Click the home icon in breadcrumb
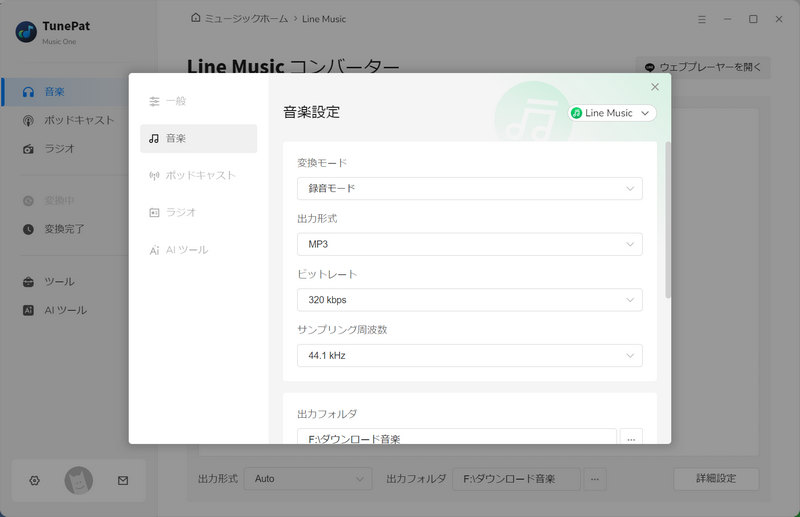This screenshot has width=800, height=517. coord(195,18)
